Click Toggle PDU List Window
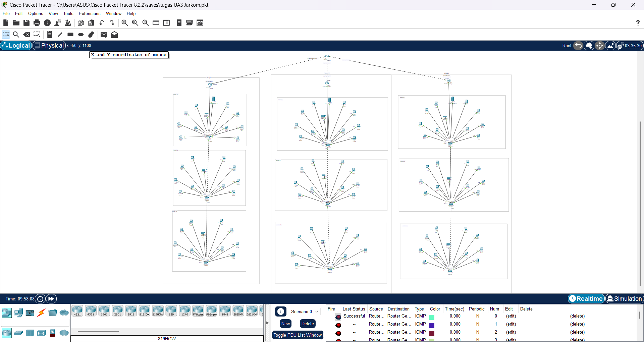The height and width of the screenshot is (342, 644). (298, 335)
